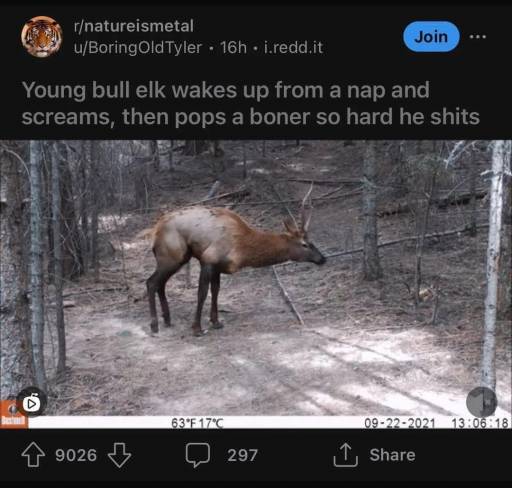Click the 09-22-2021 date stamp
This screenshot has width=512, height=488.
coord(400,423)
